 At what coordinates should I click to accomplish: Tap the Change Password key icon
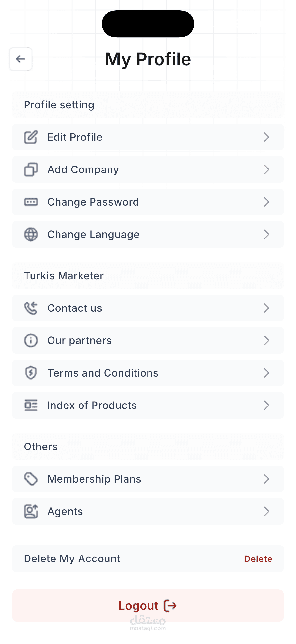click(31, 202)
